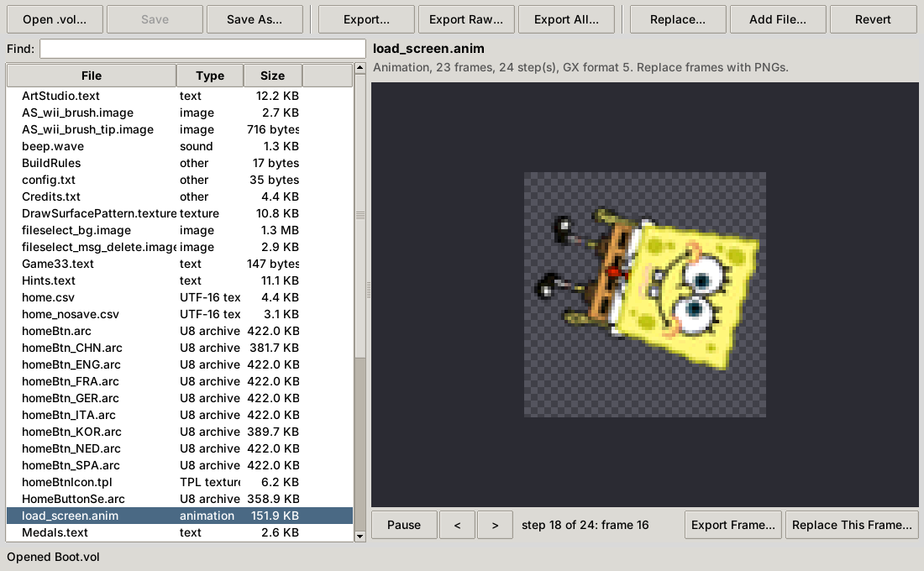Click the 151.9 KB size cell

pos(275,516)
